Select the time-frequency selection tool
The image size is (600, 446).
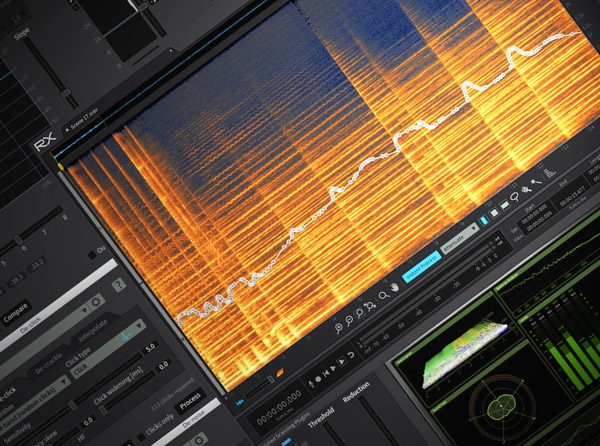494,213
